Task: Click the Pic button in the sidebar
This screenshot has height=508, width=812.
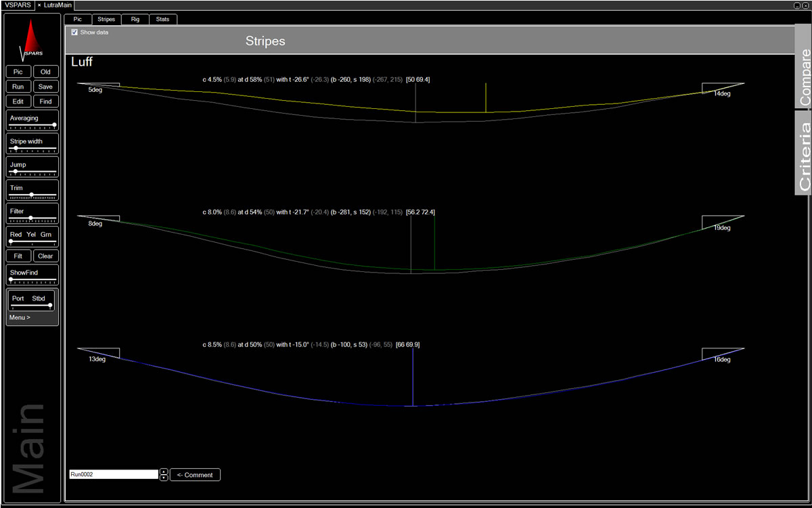Action: tap(18, 72)
